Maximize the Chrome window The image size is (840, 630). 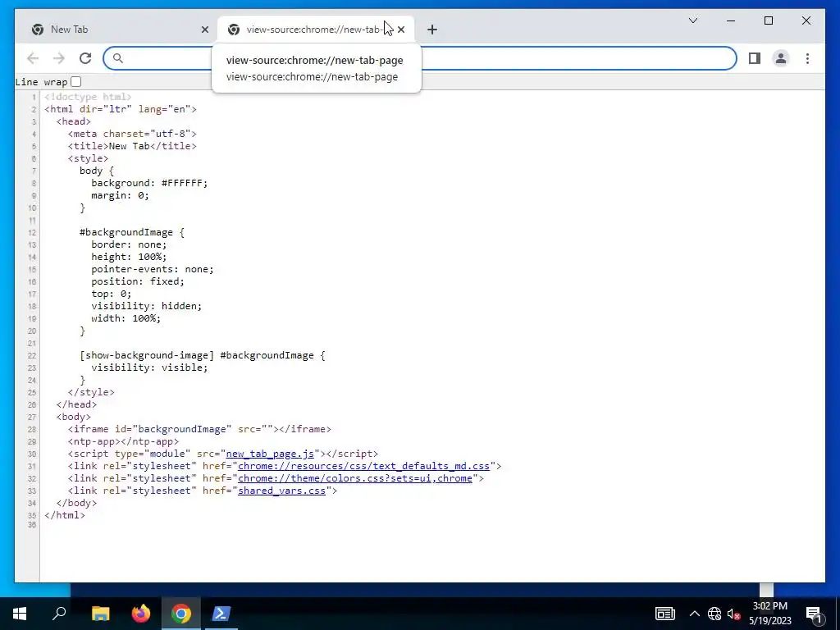pyautogui.click(x=768, y=21)
